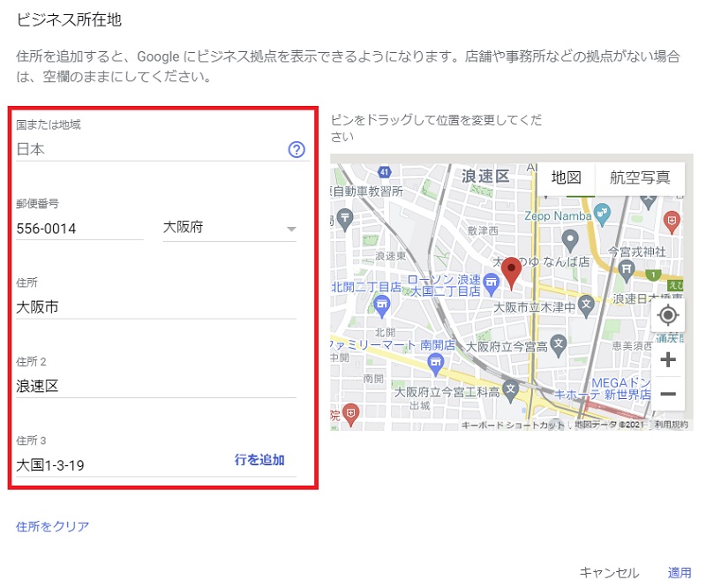Viewport: 706px width, 588px height.
Task: Click the 行を追加 link
Action: [259, 460]
